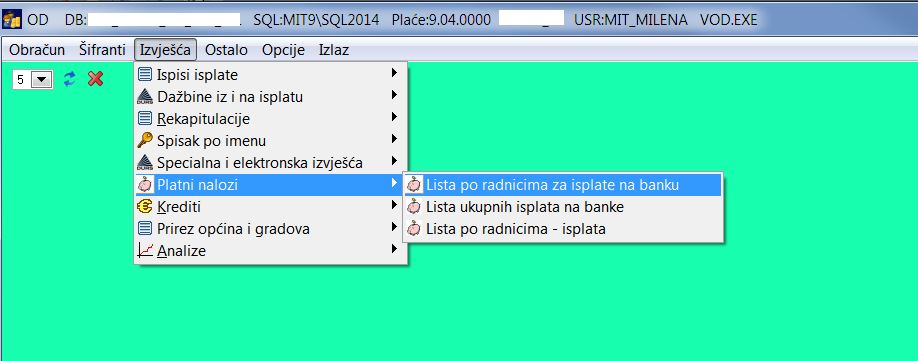The height and width of the screenshot is (361, 918).
Task: Click piggy bank icon of Lista ukupnih isplata
Action: 414,207
